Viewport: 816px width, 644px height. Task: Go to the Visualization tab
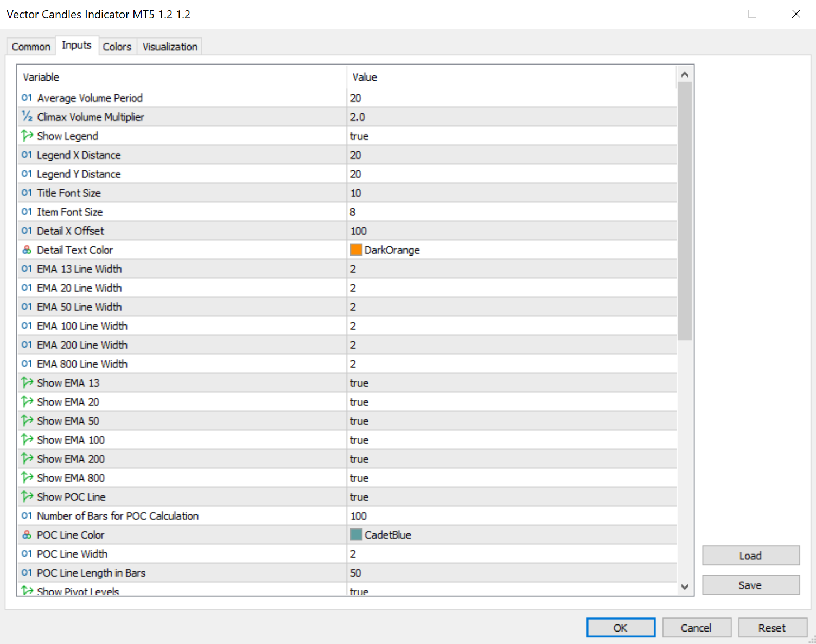coord(170,47)
